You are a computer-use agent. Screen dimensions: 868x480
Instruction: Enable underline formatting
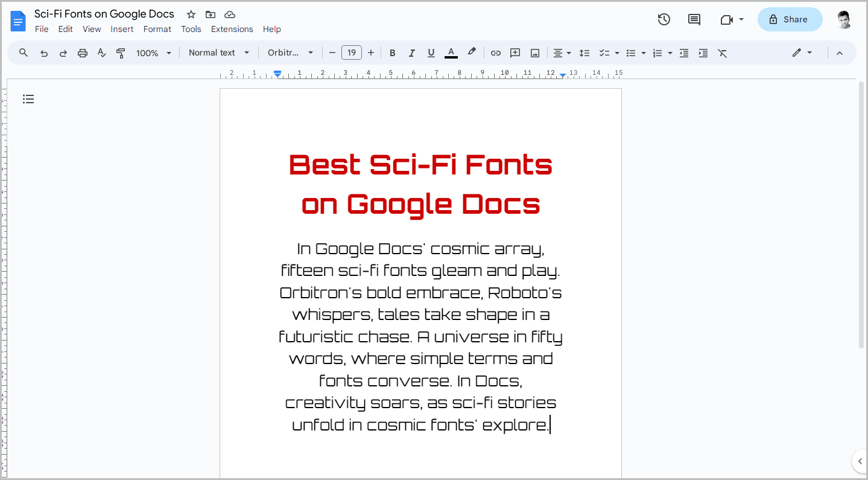coord(431,53)
